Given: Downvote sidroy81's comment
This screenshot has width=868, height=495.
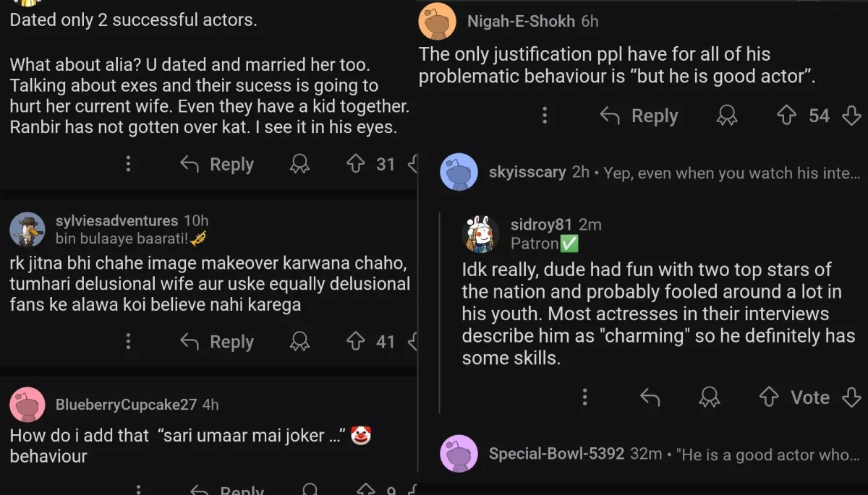Looking at the screenshot, I should point(852,397).
